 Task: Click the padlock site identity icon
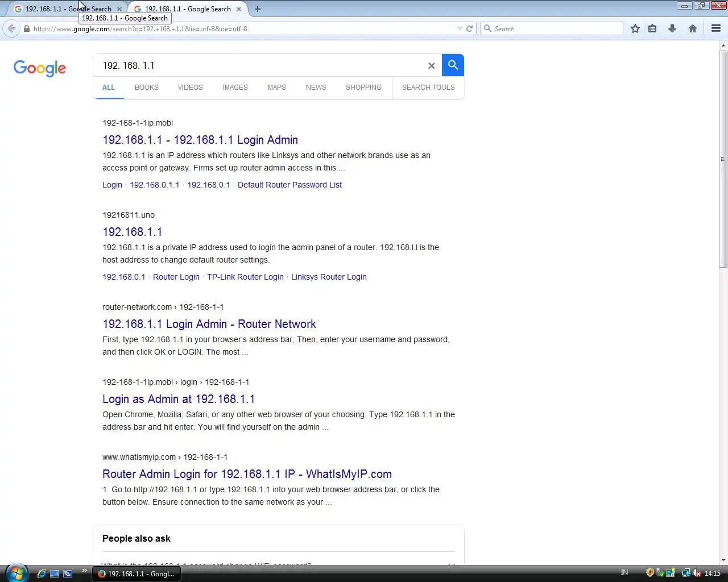tap(26, 28)
